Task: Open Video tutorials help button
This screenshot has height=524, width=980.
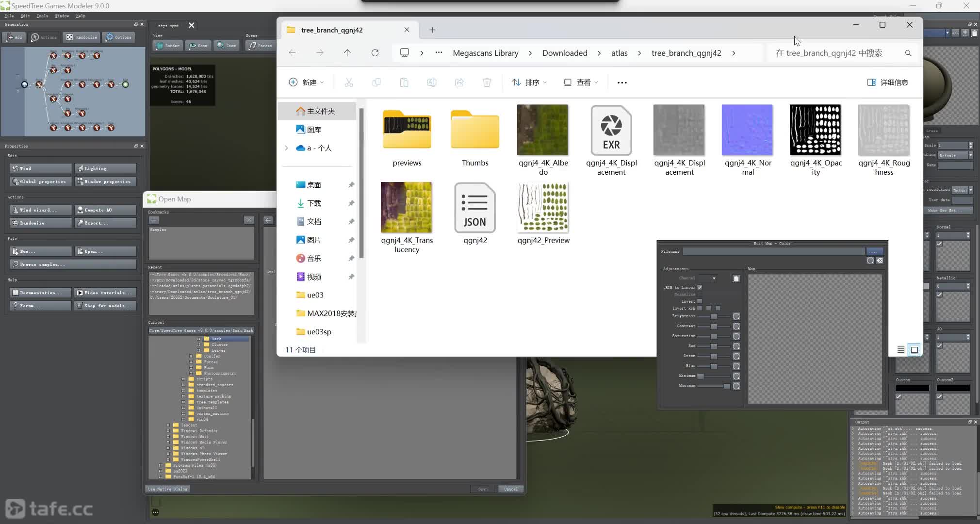Action: [x=106, y=293]
